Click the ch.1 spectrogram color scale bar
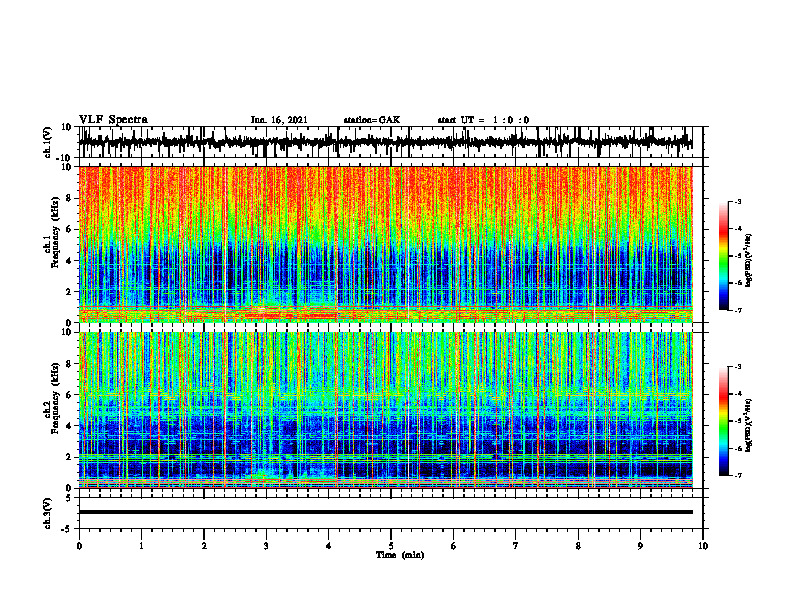This screenshot has height=612, width=792. click(x=724, y=256)
